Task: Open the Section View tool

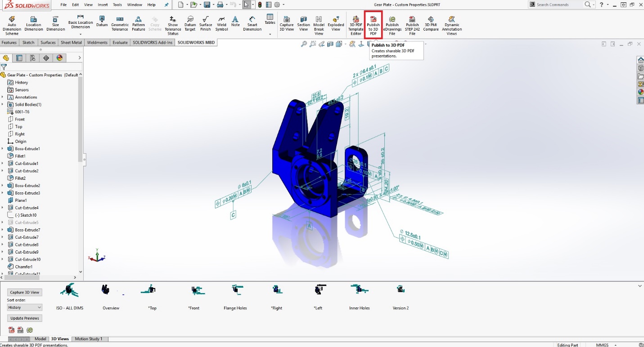Action: coord(304,23)
